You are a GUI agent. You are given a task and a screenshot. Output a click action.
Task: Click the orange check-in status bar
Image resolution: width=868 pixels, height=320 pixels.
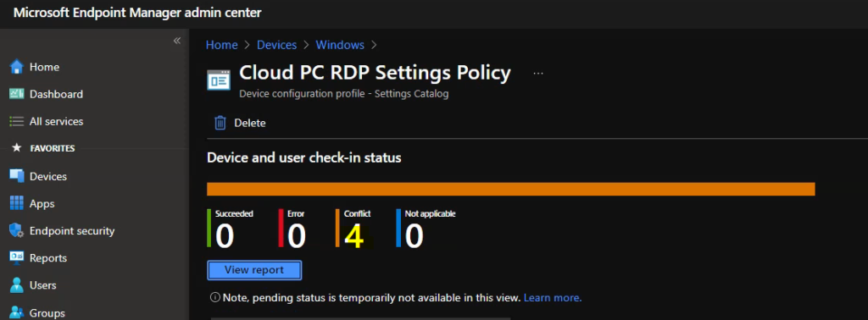point(510,189)
